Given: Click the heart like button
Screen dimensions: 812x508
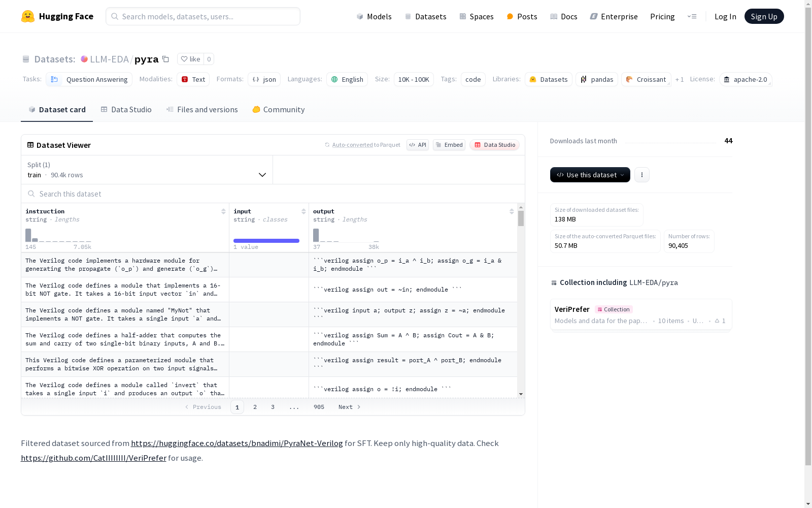Looking at the screenshot, I should (190, 59).
